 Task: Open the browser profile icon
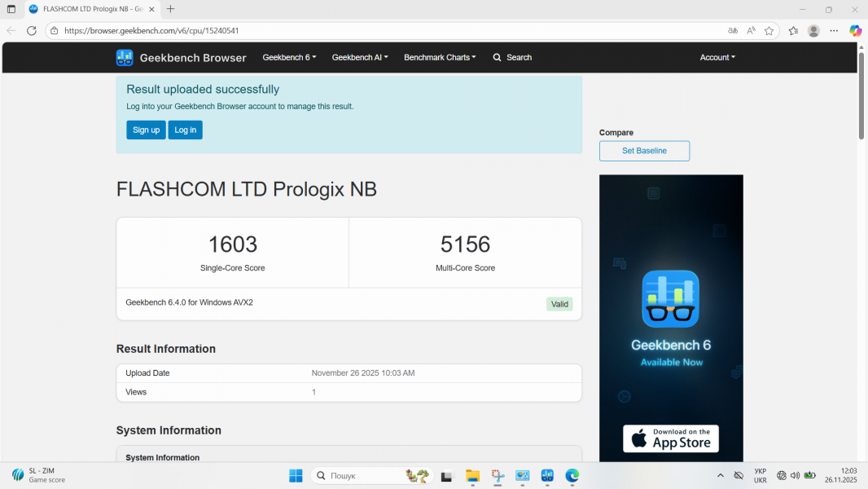(x=813, y=30)
